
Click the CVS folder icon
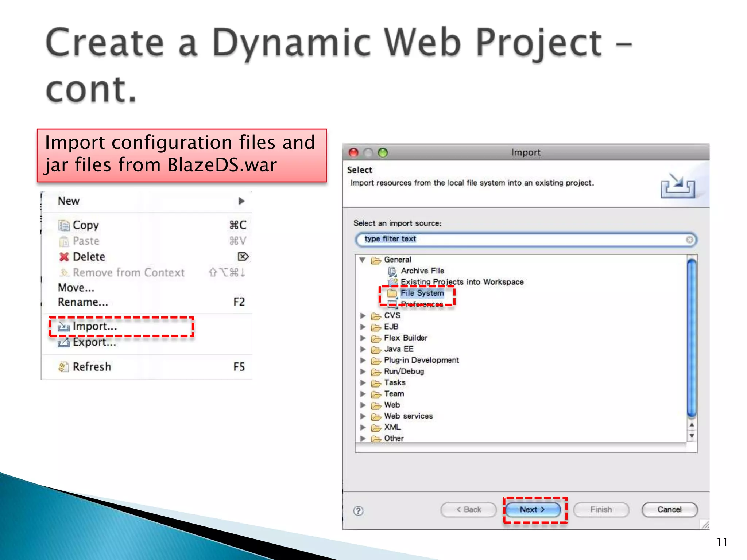pyautogui.click(x=376, y=316)
